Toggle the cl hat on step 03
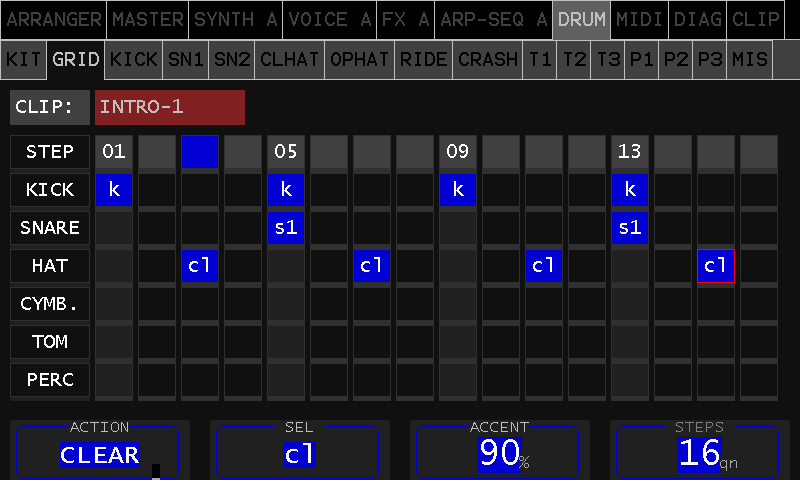 [x=200, y=266]
